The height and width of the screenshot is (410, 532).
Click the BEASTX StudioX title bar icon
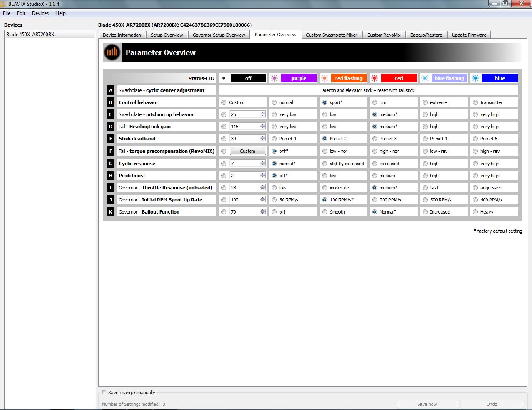click(x=3, y=4)
